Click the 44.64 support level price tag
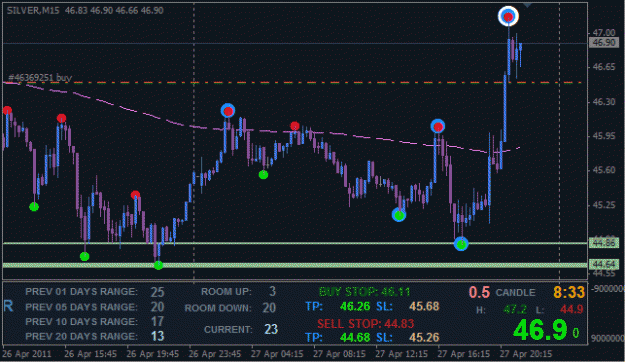This screenshot has height=362, width=625. (x=604, y=264)
